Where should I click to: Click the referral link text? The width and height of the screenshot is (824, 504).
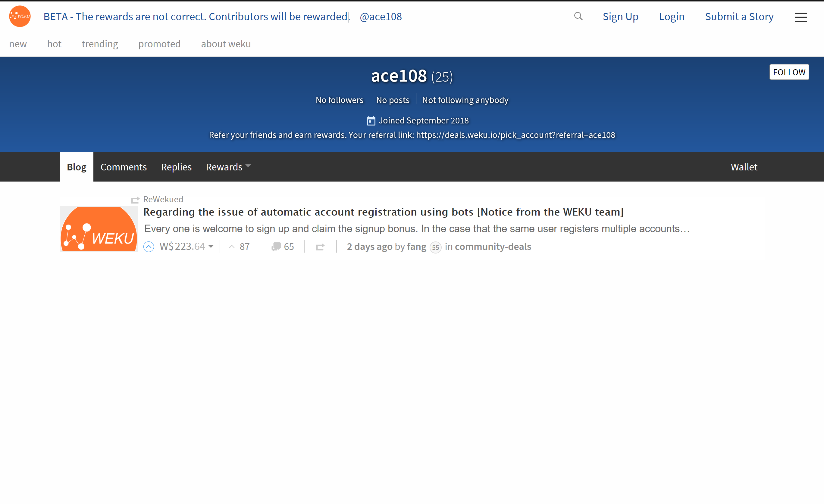point(412,135)
